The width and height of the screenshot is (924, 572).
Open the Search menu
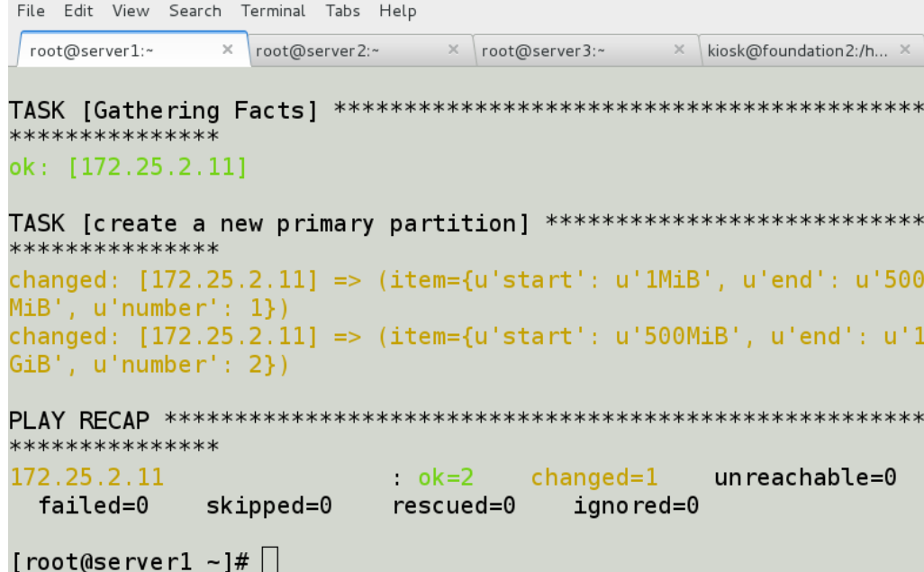click(x=195, y=11)
